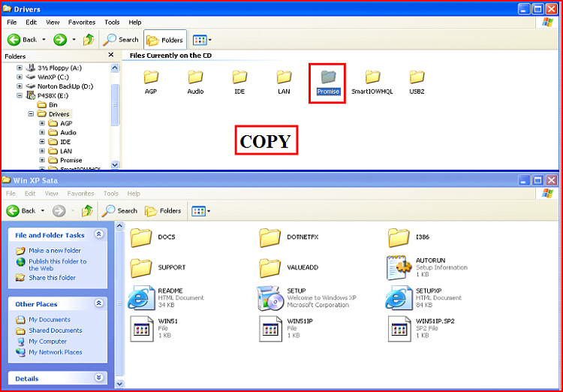The height and width of the screenshot is (392, 563).
Task: Open Help menu in Drivers window
Action: click(x=135, y=23)
